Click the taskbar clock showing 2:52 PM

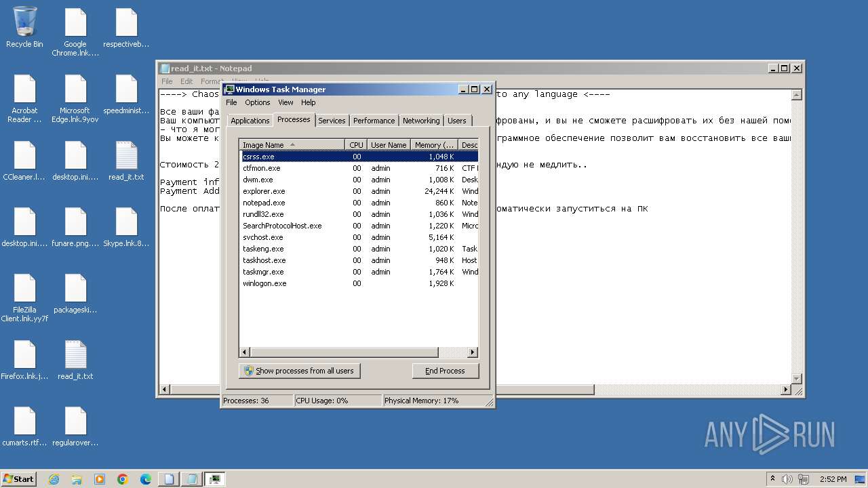pyautogui.click(x=833, y=479)
